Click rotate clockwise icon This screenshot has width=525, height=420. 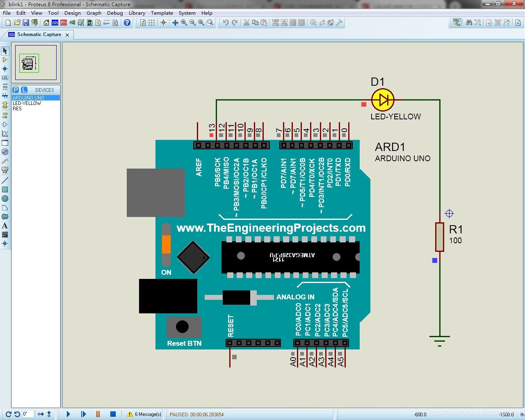[8, 414]
